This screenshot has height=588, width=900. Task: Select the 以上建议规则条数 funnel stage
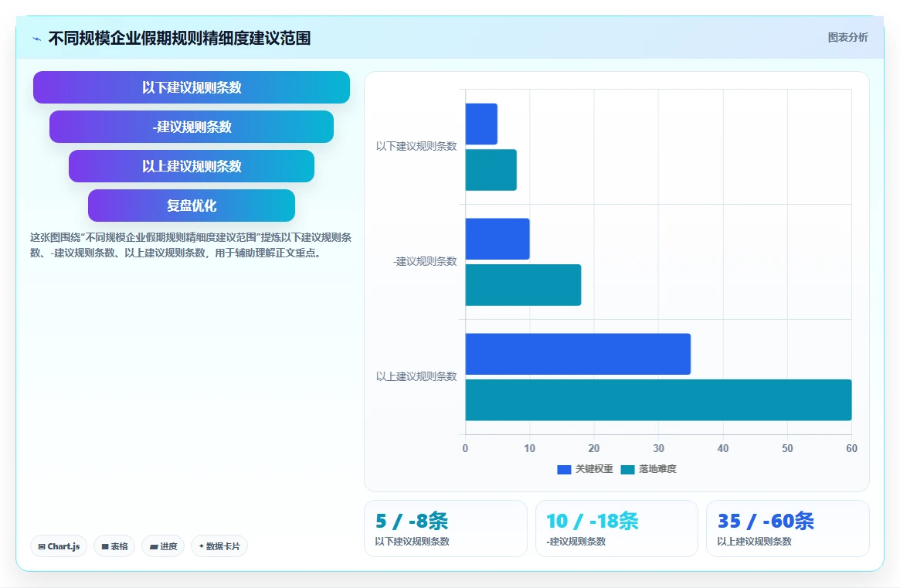coord(192,166)
